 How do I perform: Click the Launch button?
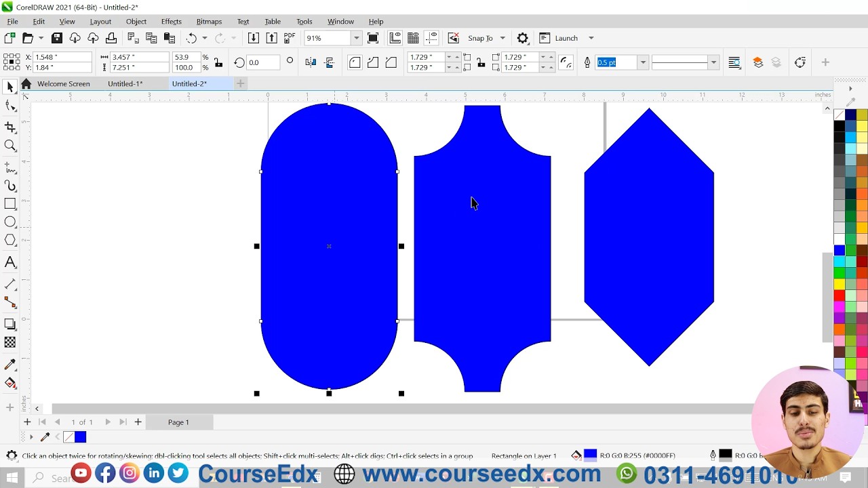[559, 38]
